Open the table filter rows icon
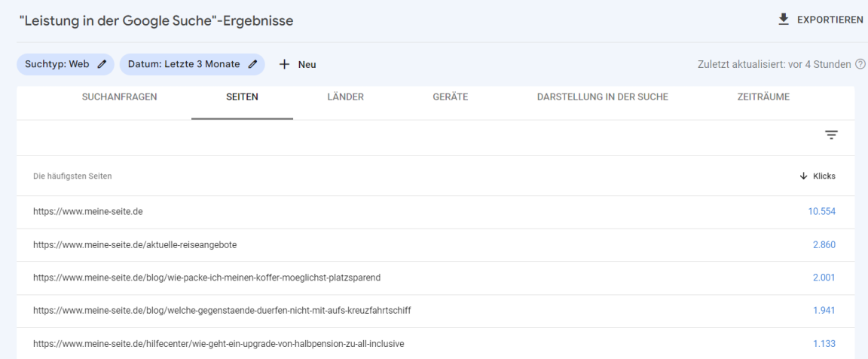The width and height of the screenshot is (868, 359). 831,135
